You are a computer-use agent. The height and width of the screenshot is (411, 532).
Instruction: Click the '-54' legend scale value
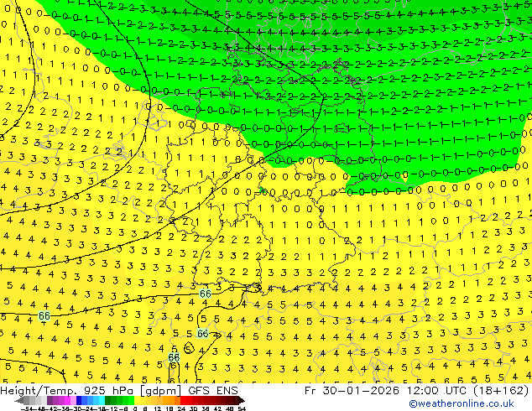click(x=27, y=409)
